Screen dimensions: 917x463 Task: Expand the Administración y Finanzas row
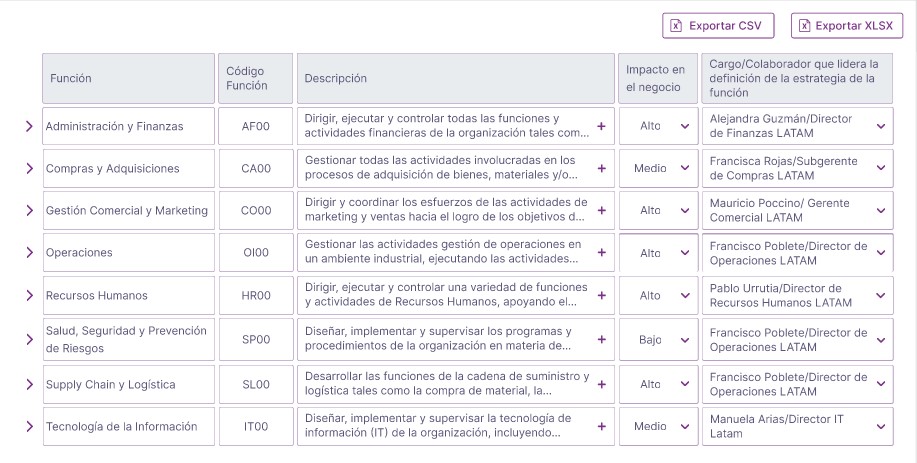click(x=29, y=126)
